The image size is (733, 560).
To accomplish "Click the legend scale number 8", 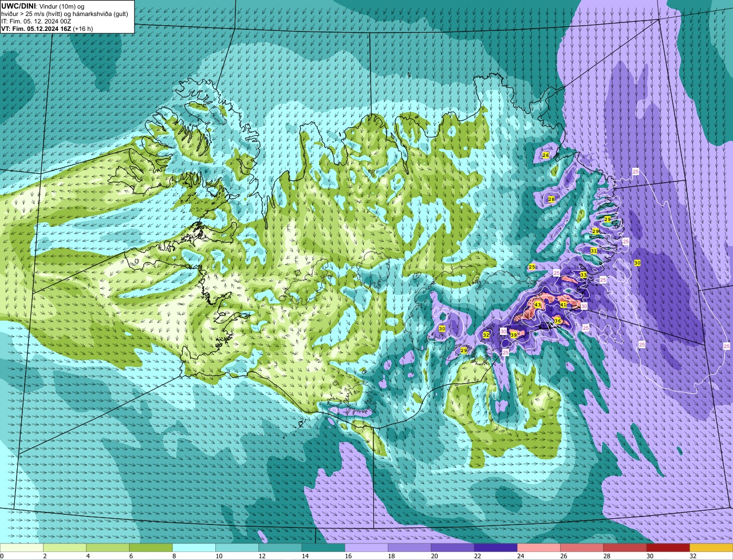I will [x=173, y=556].
